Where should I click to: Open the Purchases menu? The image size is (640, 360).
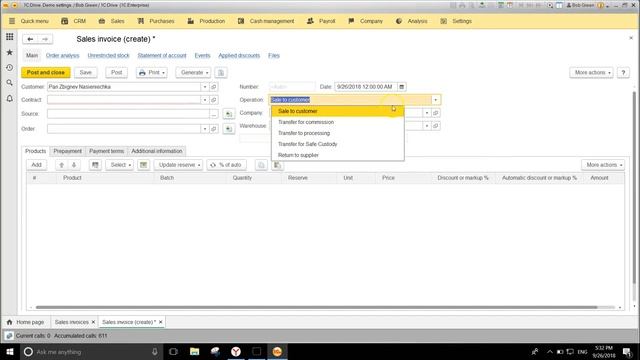(156, 21)
